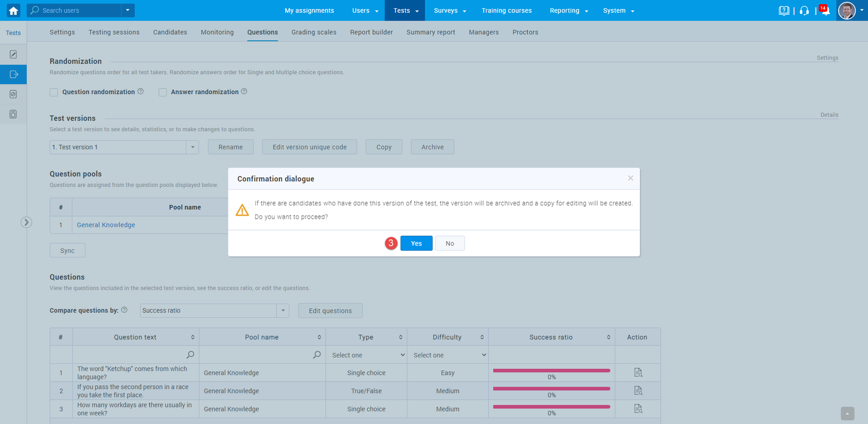Click search icon in Question text filter
The image size is (868, 424).
190,355
